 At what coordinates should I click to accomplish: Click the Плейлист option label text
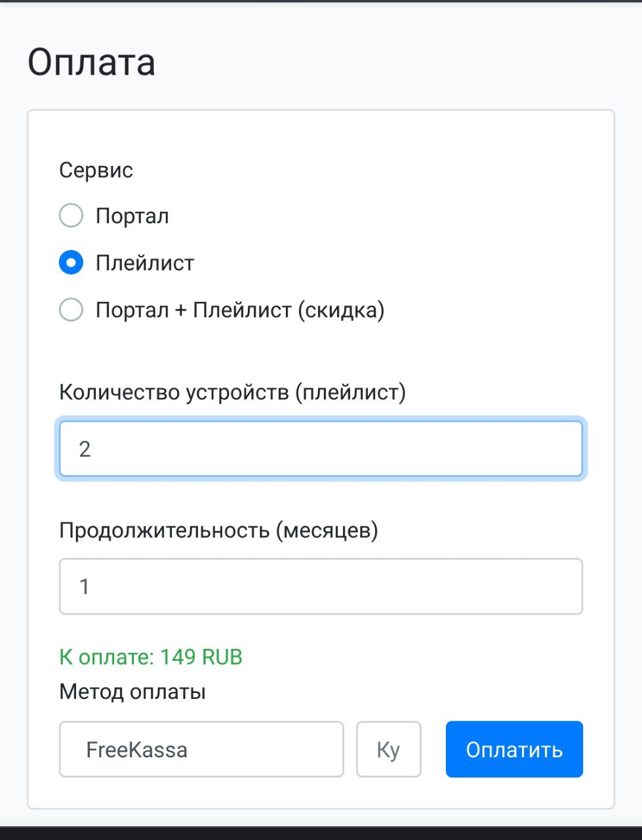pyautogui.click(x=145, y=263)
